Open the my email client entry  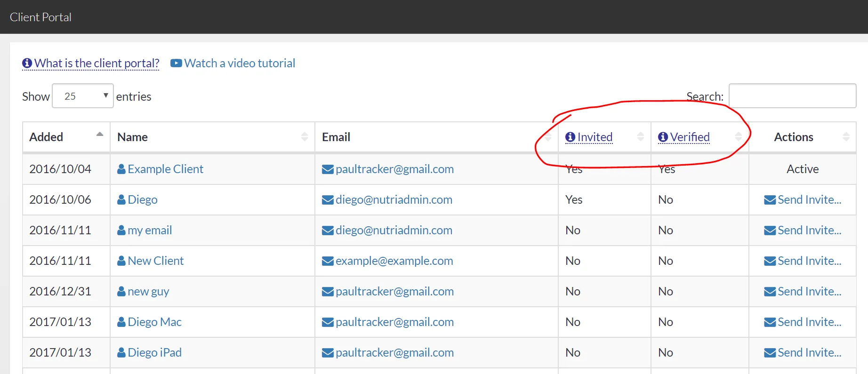tap(150, 230)
